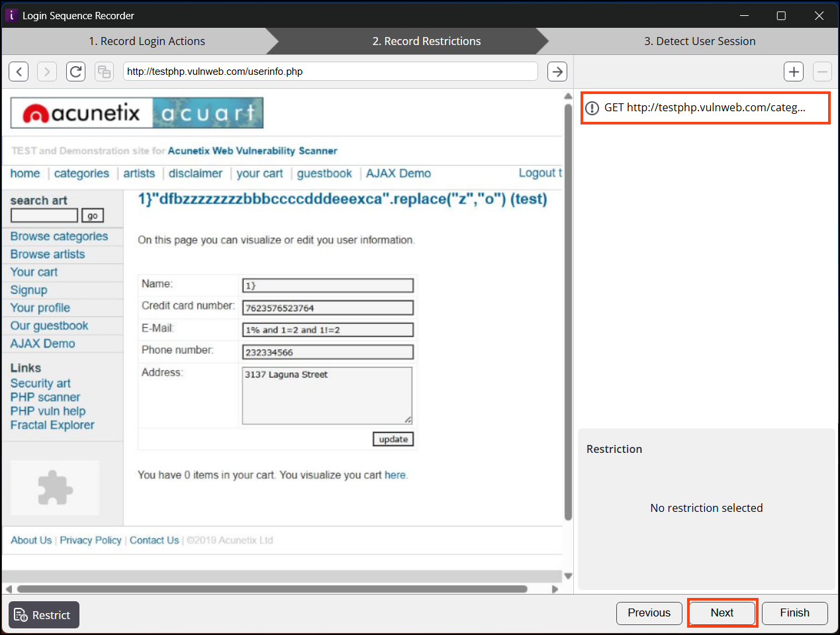
Task: Click the browser forward arrow icon
Action: (47, 72)
